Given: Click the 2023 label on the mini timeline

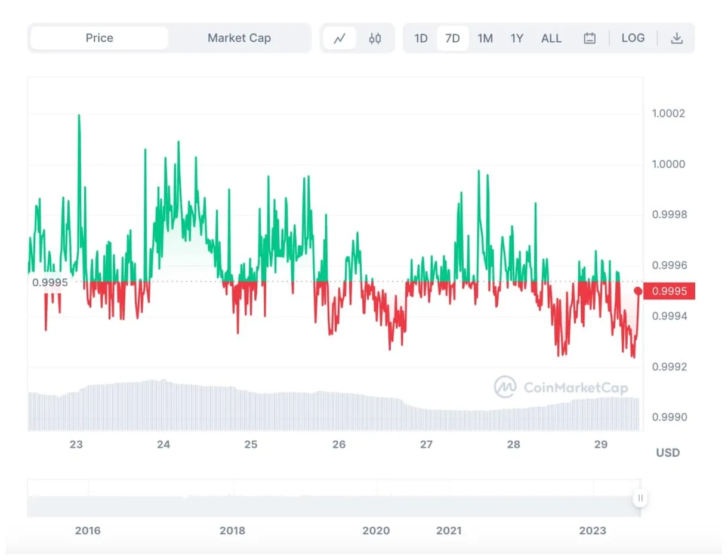Looking at the screenshot, I should pyautogui.click(x=594, y=530).
